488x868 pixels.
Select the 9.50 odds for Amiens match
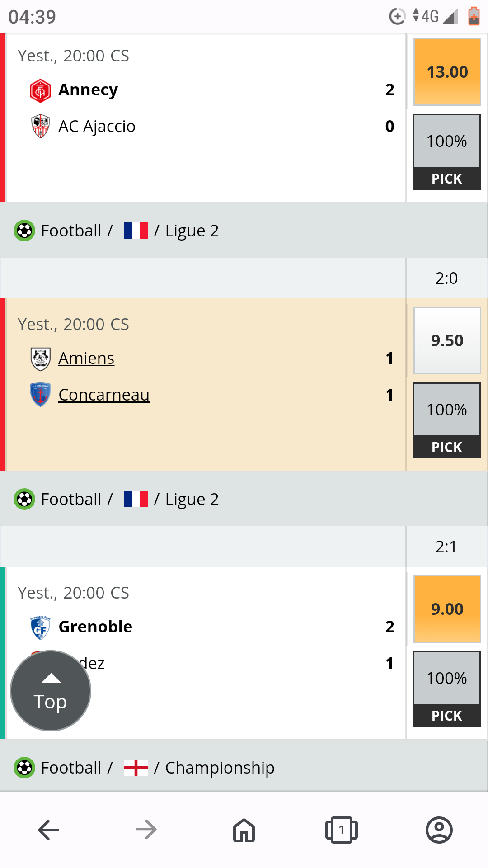[x=447, y=341]
